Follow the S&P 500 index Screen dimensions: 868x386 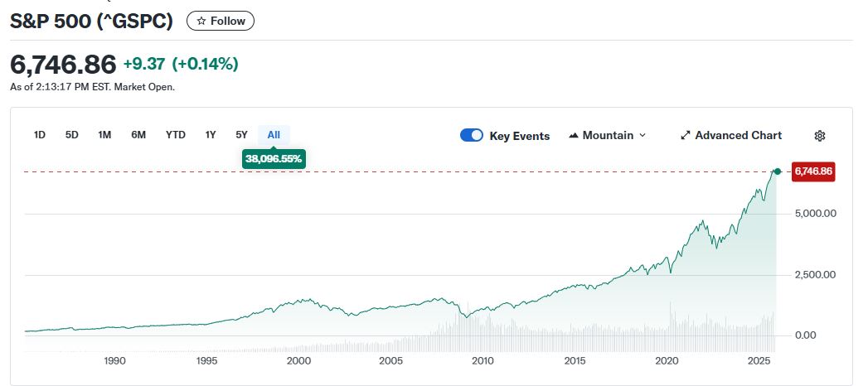[221, 21]
